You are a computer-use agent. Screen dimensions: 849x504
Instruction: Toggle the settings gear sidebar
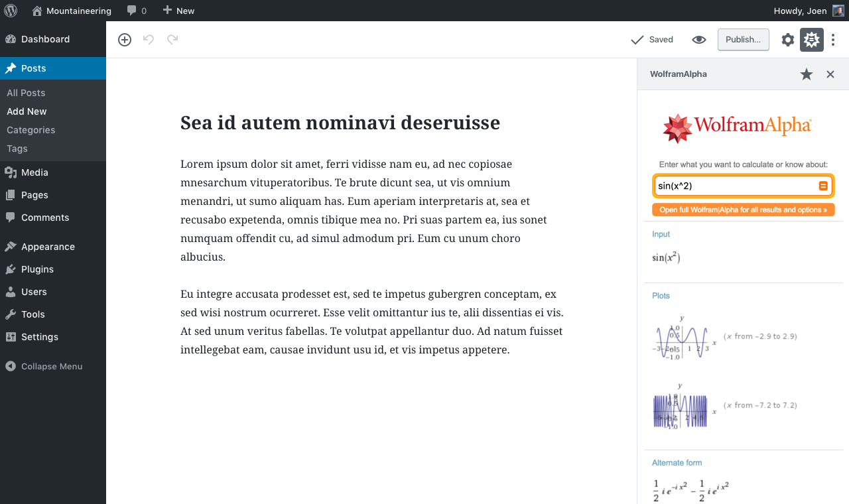[787, 40]
